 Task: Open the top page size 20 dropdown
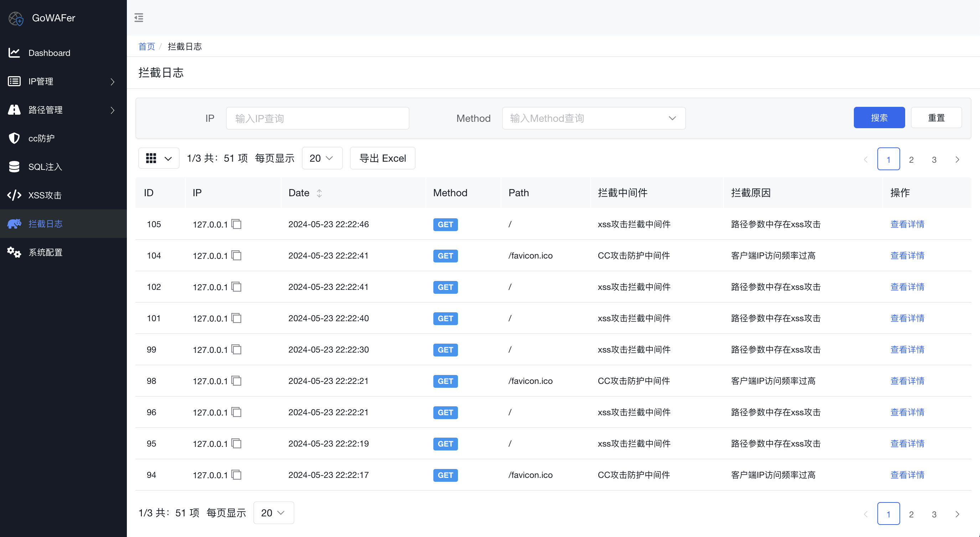pos(322,158)
